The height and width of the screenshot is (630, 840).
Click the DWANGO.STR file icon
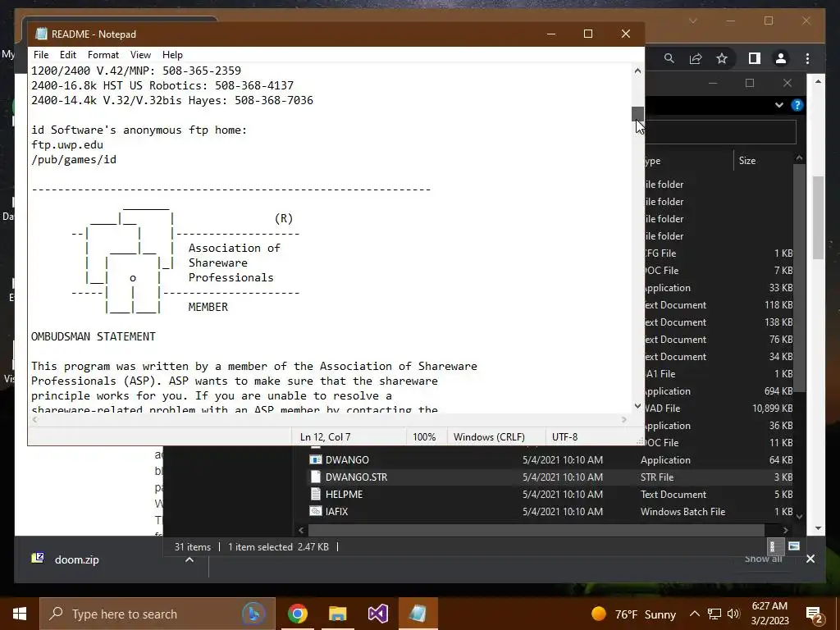pos(316,477)
